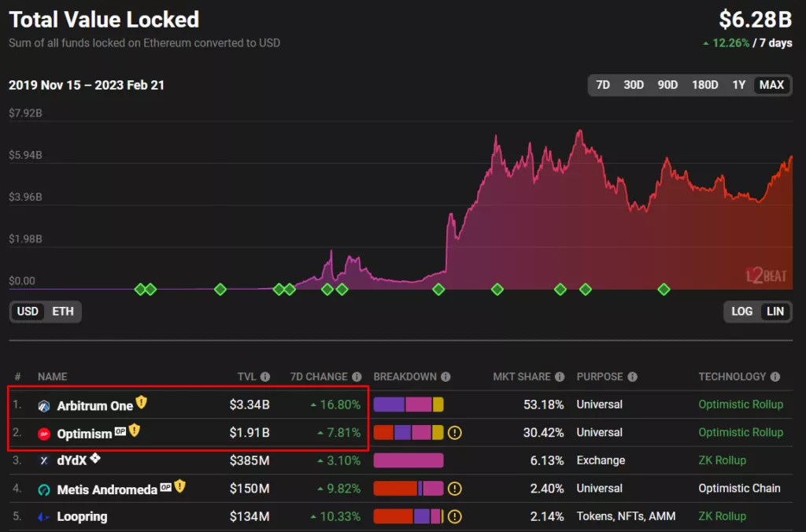Click the Metis Andromeda breakdown color bar
The height and width of the screenshot is (532, 806).
coord(409,488)
